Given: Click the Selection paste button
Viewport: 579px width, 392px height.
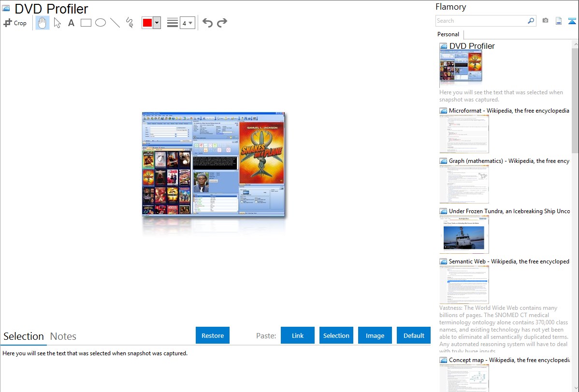Looking at the screenshot, I should coord(336,335).
